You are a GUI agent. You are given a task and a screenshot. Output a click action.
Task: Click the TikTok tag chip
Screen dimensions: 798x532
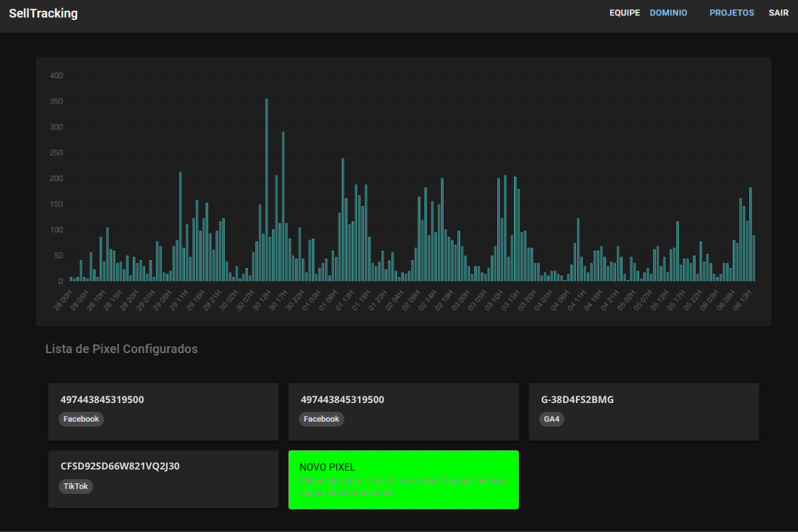click(76, 486)
